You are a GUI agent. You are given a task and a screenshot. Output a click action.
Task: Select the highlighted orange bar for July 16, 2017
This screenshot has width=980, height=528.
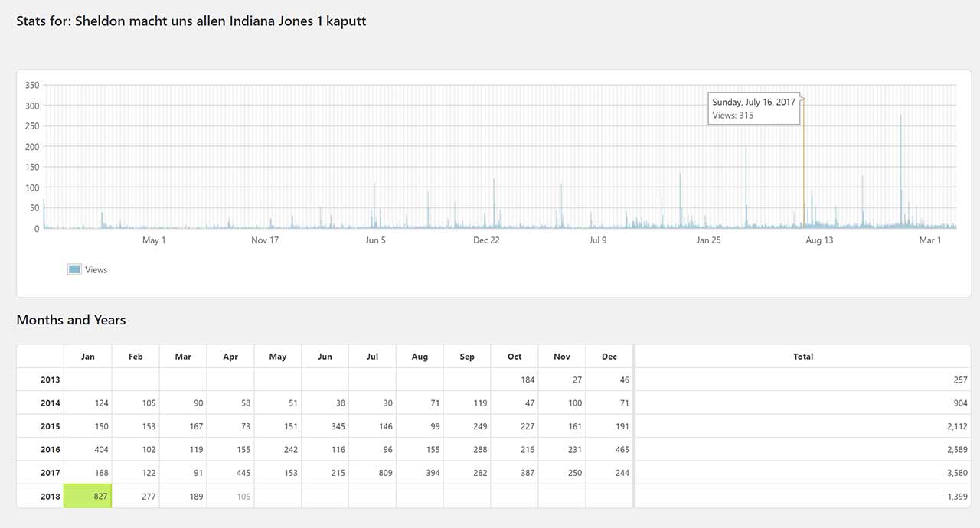tap(804, 164)
